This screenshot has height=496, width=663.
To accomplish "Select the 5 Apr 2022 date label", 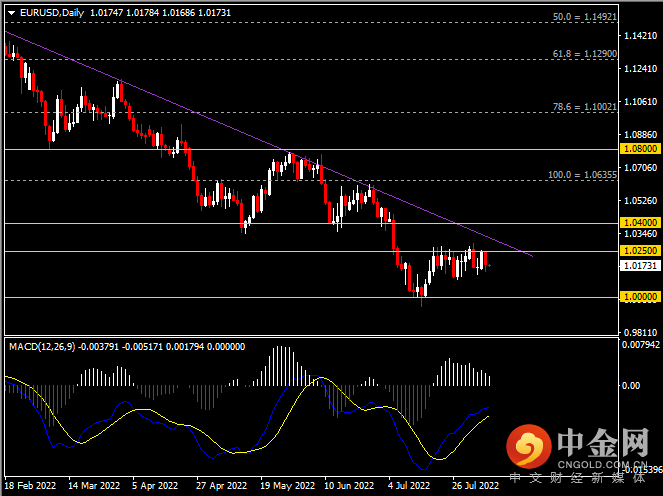I will tap(155, 485).
